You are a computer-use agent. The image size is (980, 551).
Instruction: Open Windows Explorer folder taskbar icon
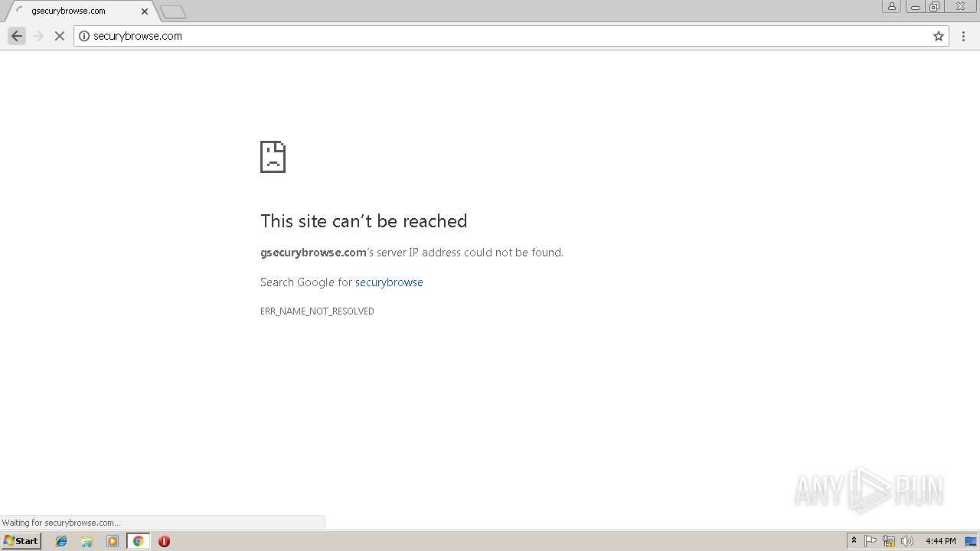click(87, 541)
